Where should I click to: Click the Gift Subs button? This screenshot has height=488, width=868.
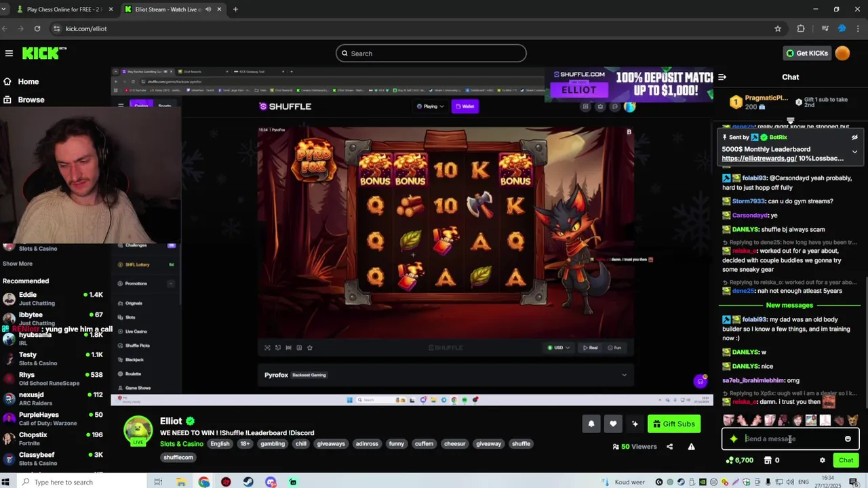tap(673, 424)
